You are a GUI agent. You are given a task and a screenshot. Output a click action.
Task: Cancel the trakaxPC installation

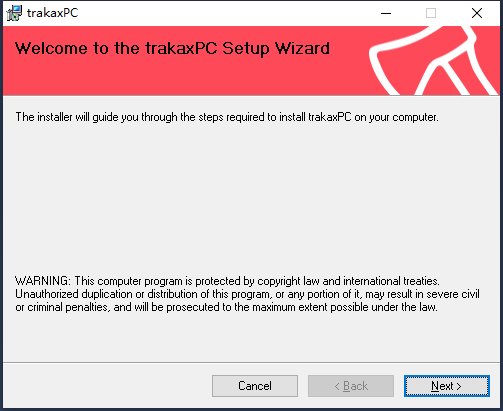(255, 386)
